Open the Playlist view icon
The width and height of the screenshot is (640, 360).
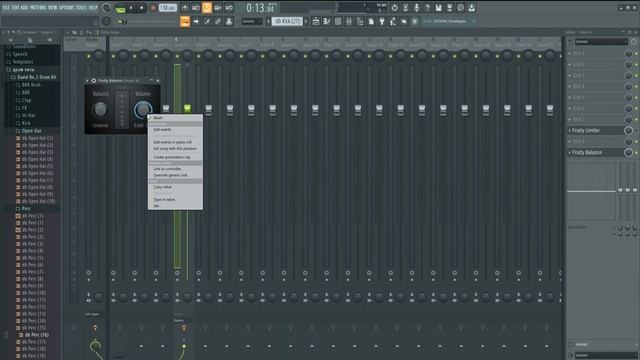316,21
